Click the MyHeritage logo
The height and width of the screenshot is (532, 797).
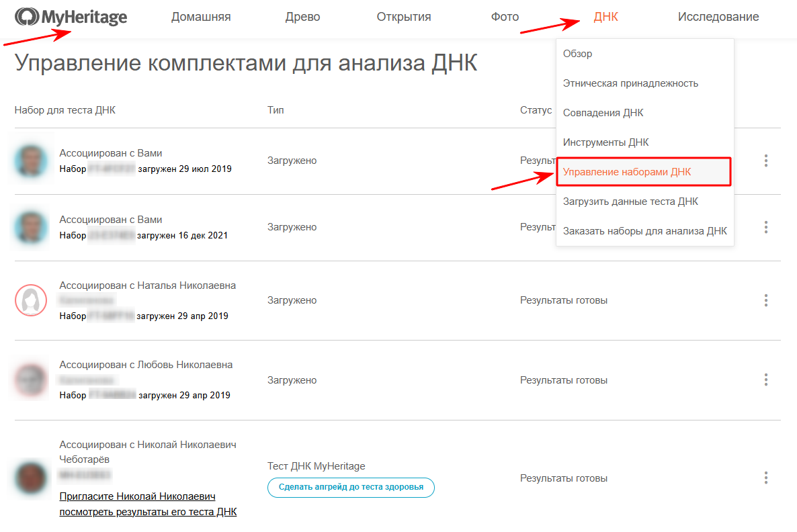71,17
